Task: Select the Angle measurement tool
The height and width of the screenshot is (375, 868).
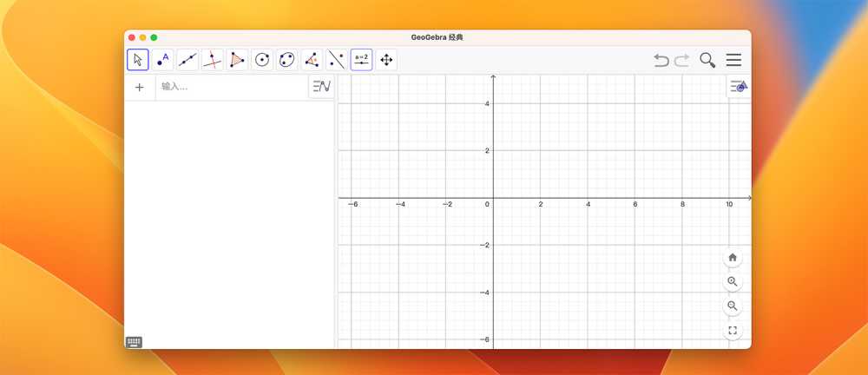Action: (312, 60)
